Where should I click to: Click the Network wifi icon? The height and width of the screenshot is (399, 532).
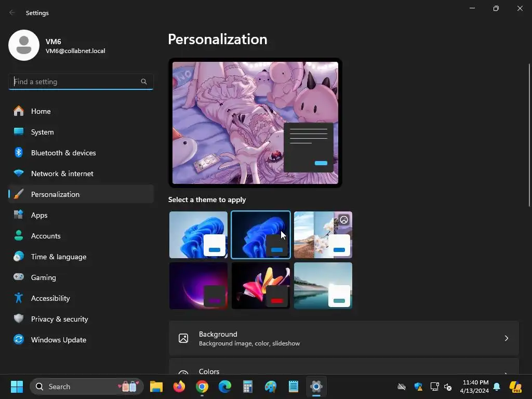point(19,173)
